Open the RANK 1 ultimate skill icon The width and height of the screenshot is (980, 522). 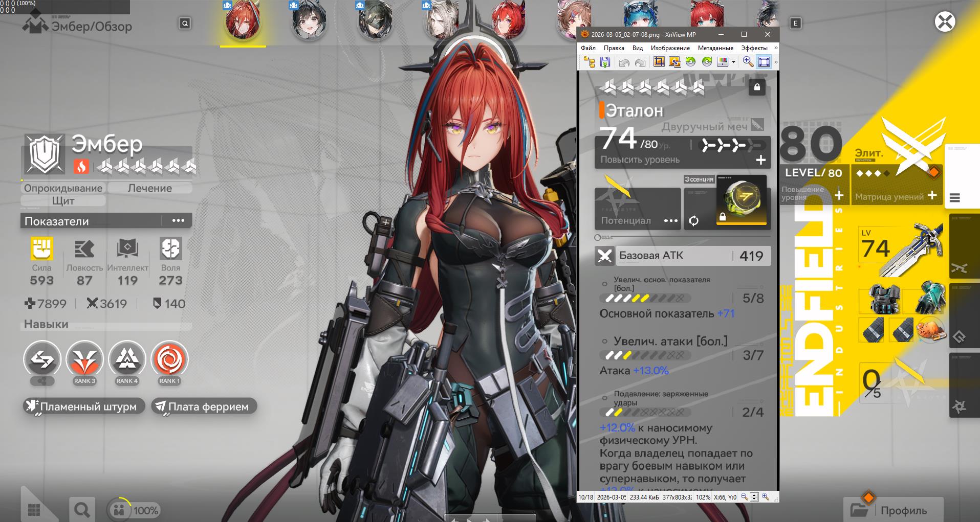coord(169,359)
